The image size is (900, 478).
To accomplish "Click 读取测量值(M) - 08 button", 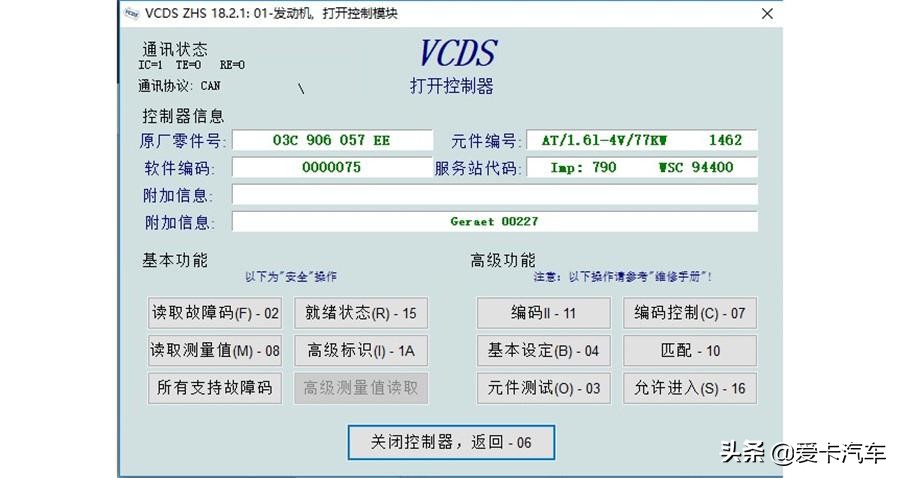I will 215,351.
